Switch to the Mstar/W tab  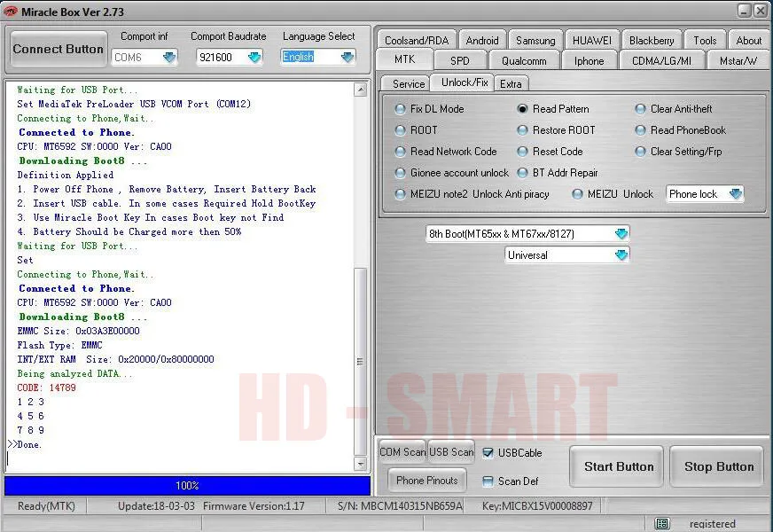point(738,60)
